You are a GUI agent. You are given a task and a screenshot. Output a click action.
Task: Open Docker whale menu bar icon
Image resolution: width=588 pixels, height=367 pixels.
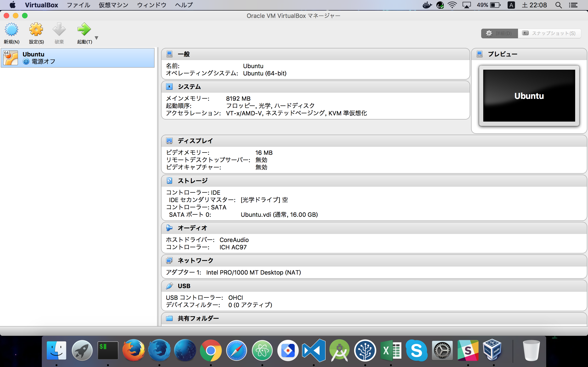click(x=427, y=5)
